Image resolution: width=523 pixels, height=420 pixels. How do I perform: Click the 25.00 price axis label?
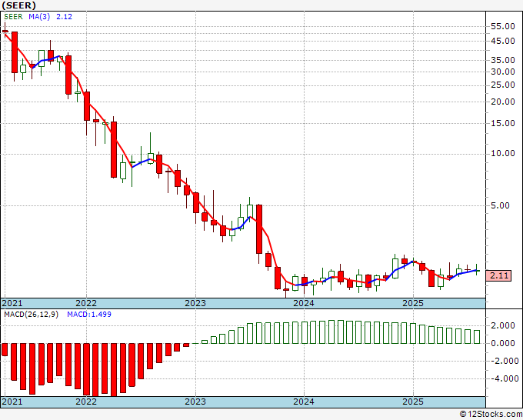[x=503, y=85]
